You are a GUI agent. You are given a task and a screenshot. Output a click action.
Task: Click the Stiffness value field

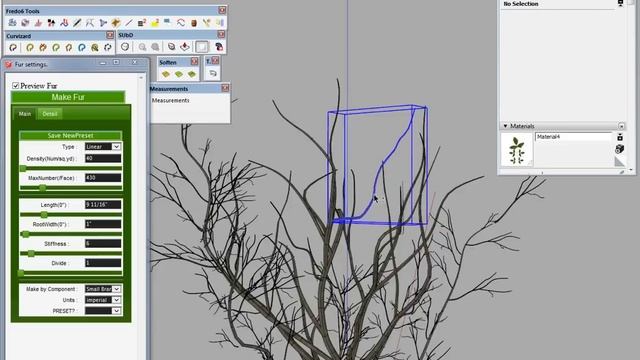(x=103, y=244)
